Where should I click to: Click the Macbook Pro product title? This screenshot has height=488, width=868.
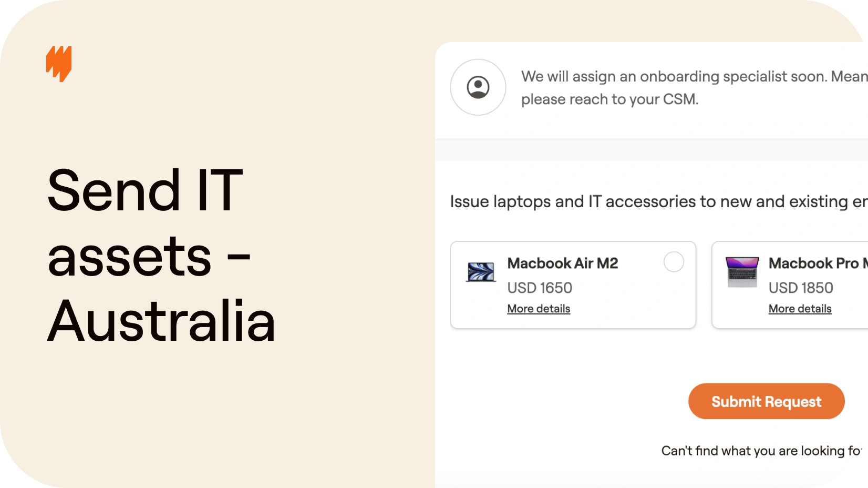[x=818, y=263]
